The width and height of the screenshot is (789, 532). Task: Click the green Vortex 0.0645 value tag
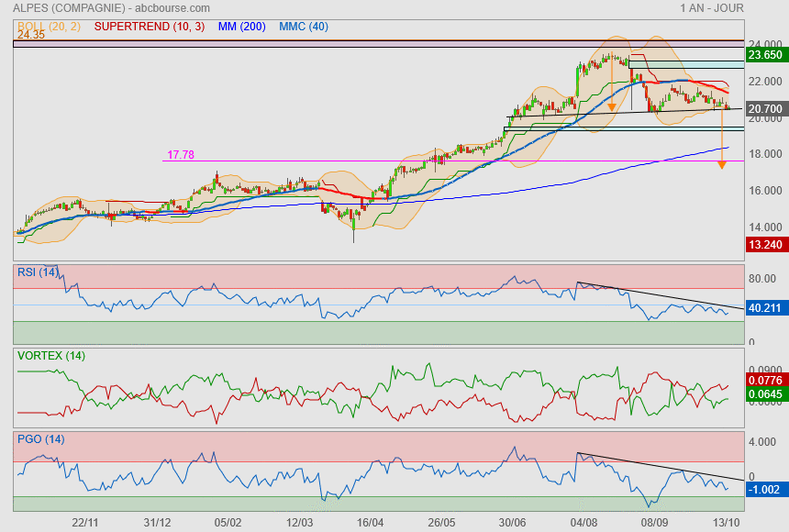pyautogui.click(x=765, y=394)
